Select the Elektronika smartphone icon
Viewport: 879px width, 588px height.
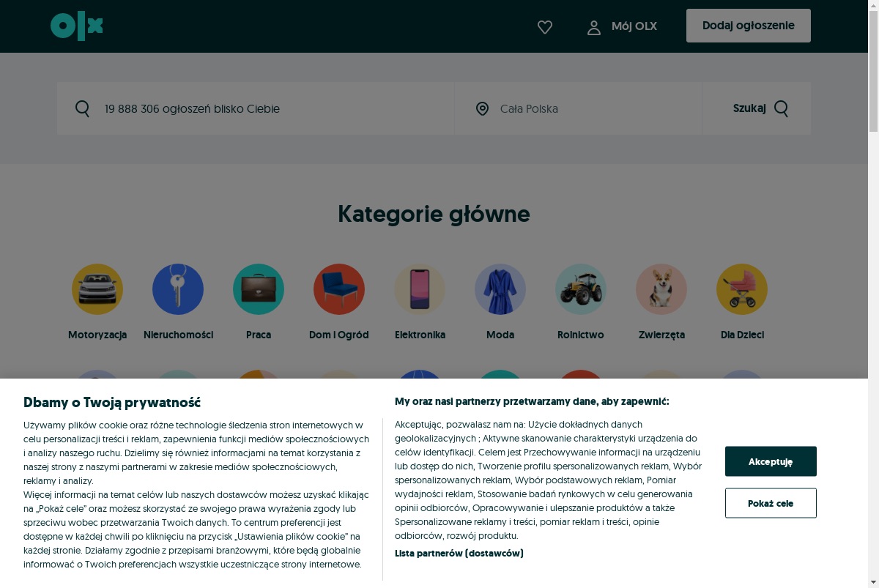(420, 289)
